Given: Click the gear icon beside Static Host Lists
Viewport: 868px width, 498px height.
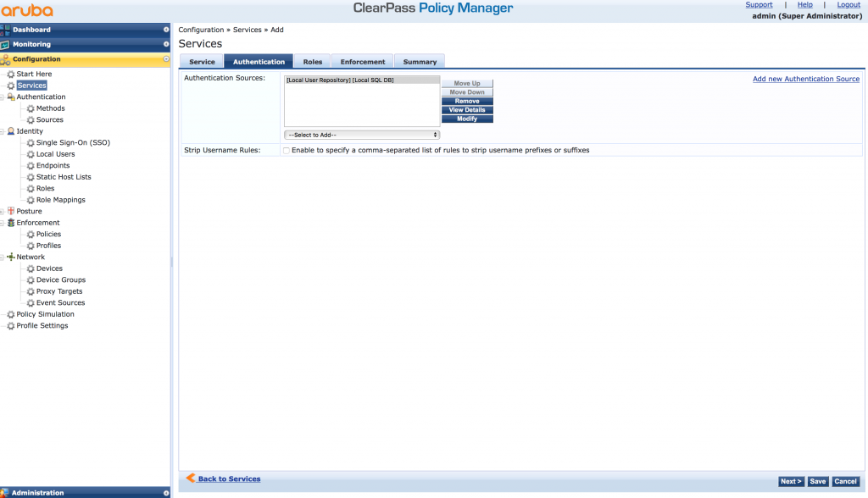Looking at the screenshot, I should pyautogui.click(x=31, y=177).
